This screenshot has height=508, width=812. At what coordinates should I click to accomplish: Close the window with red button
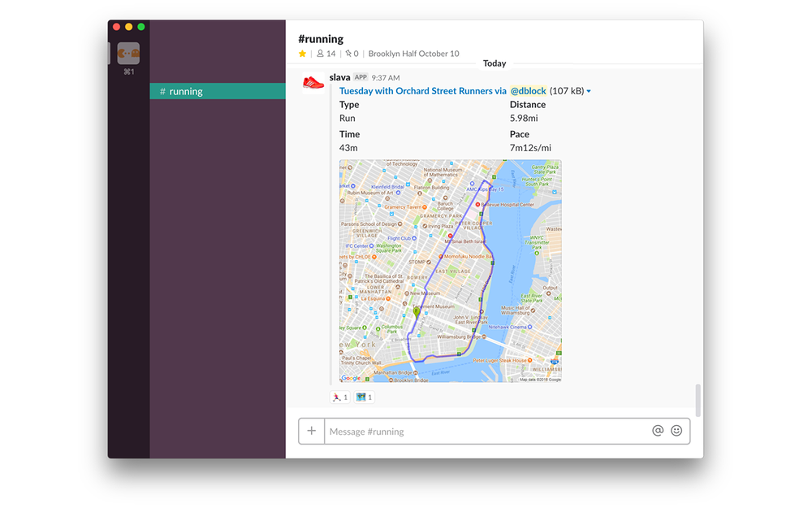click(x=116, y=27)
